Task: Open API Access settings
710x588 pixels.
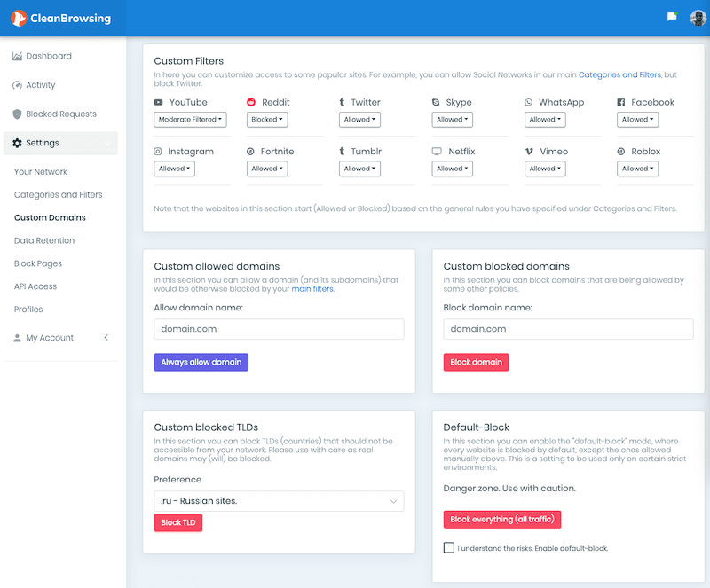Action: 35,286
